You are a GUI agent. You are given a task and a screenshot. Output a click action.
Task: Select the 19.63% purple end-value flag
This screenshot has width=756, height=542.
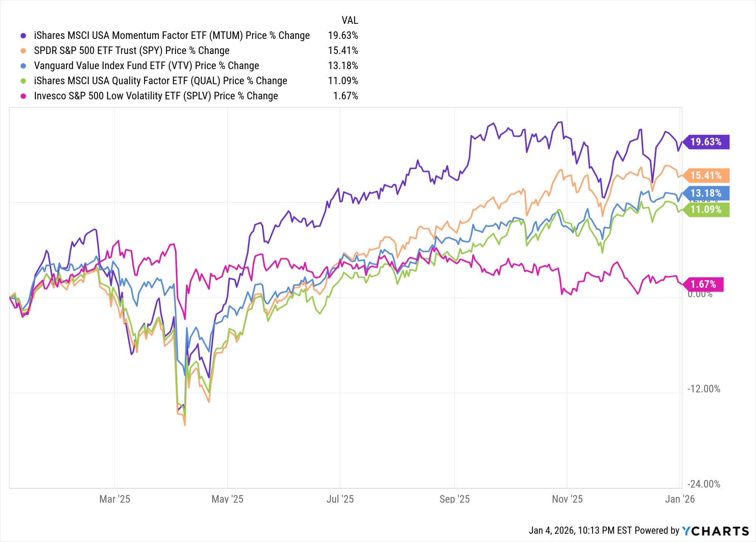(706, 142)
